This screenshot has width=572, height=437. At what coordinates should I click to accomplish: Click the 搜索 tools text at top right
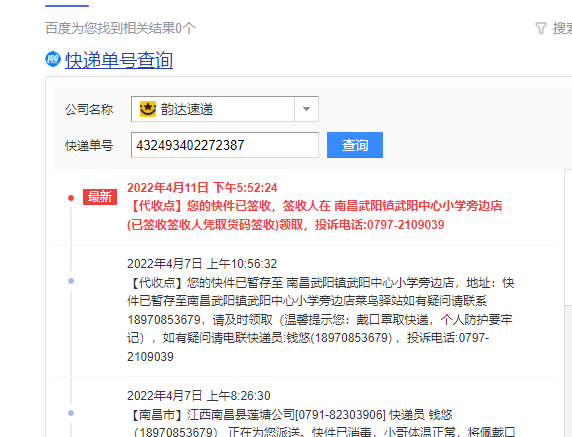coord(562,28)
